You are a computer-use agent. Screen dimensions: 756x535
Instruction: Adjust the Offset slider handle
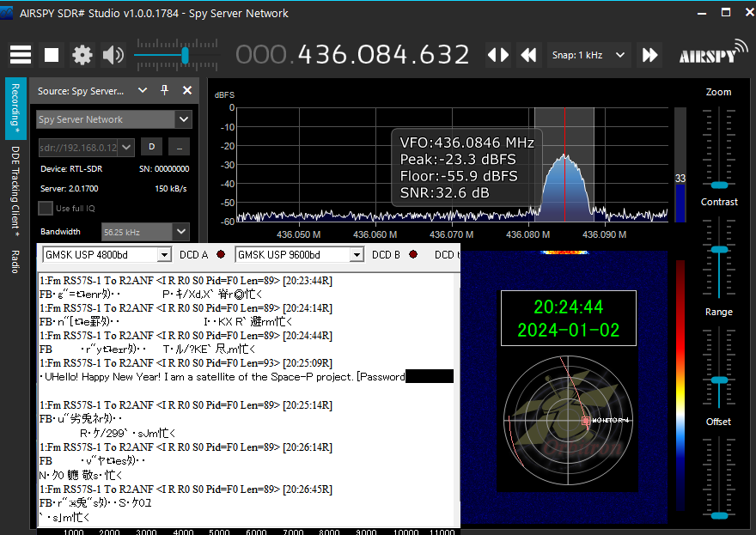[719, 516]
